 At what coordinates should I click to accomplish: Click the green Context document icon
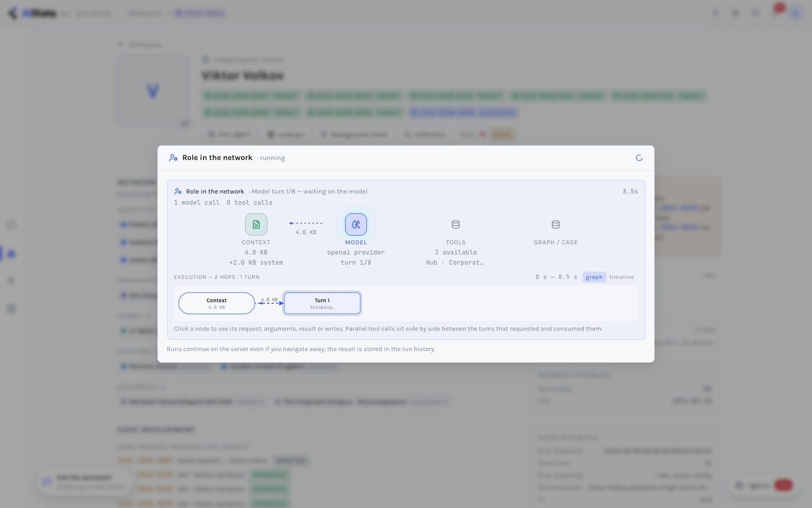[256, 225]
